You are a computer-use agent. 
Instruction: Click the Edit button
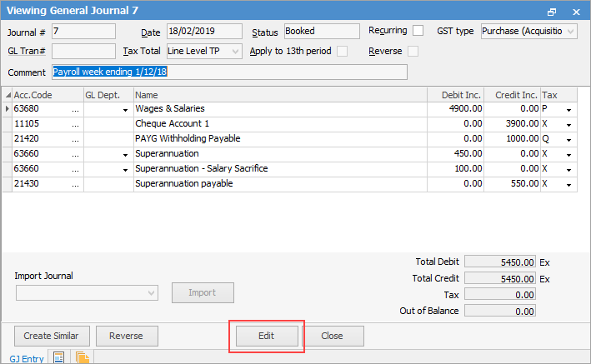point(267,336)
